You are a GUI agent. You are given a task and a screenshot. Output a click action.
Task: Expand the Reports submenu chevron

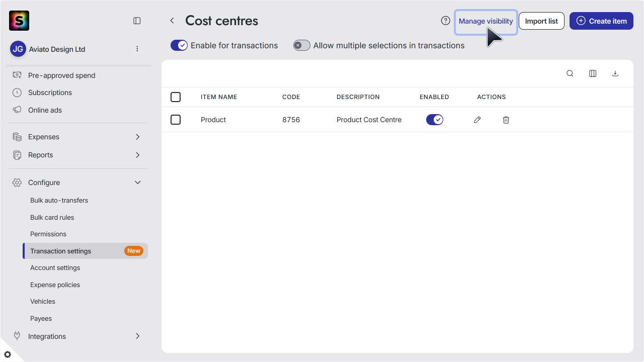click(x=138, y=155)
